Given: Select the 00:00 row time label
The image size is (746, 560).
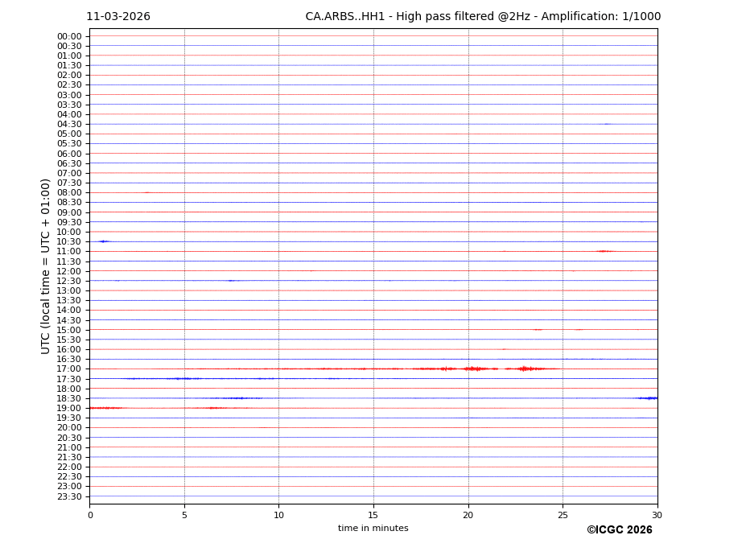Looking at the screenshot, I should click(68, 36).
